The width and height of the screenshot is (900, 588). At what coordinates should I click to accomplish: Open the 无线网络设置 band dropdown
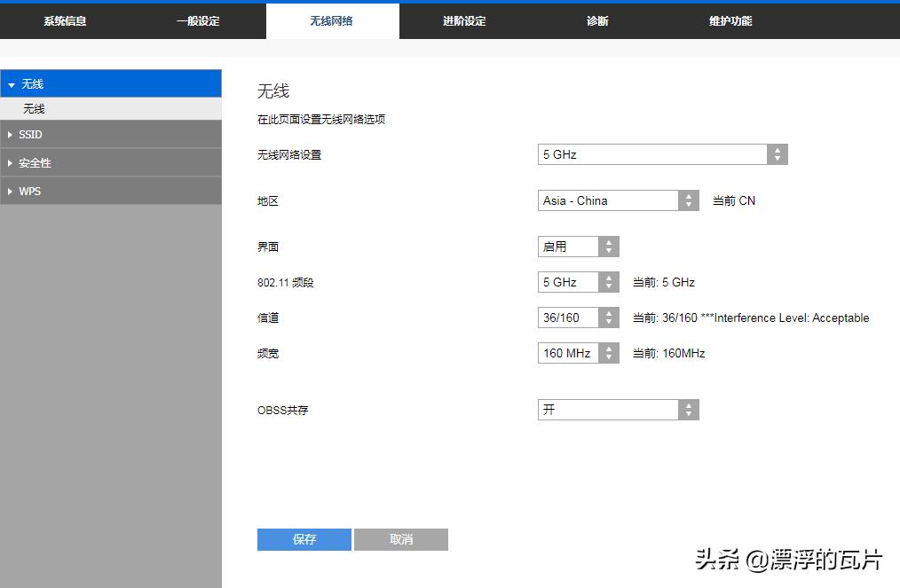click(x=662, y=154)
